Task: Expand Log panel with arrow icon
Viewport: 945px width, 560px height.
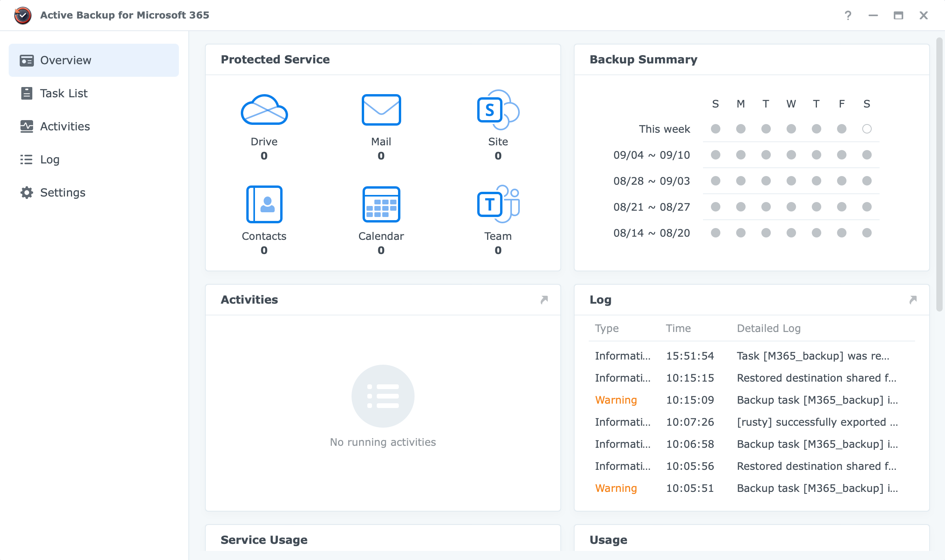Action: pyautogui.click(x=913, y=300)
